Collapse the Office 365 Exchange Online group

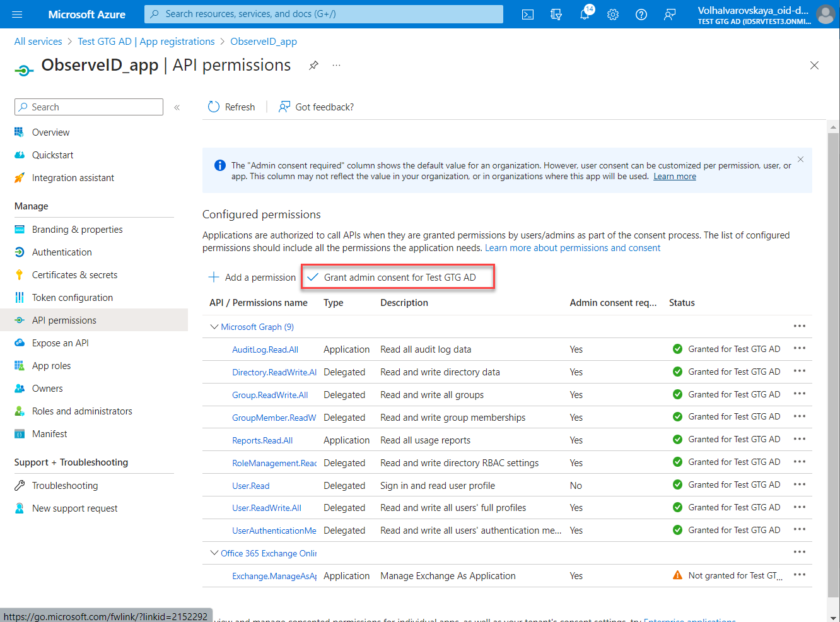[214, 553]
